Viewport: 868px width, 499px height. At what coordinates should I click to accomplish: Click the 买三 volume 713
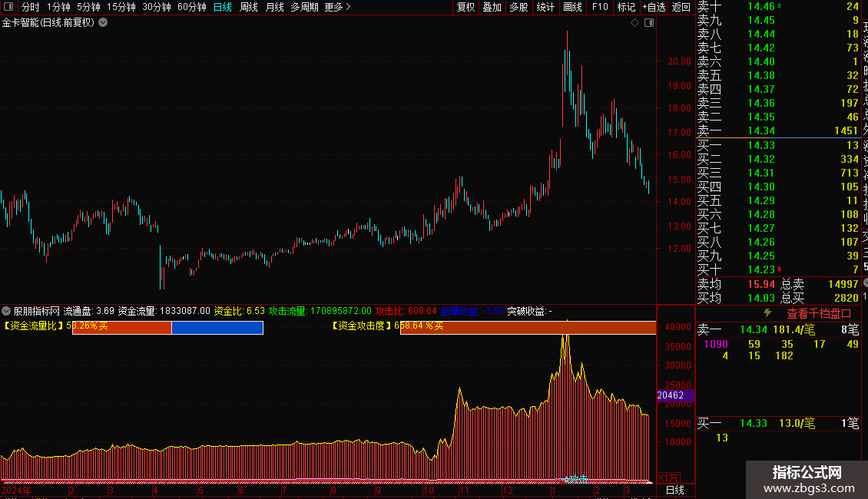click(x=849, y=173)
